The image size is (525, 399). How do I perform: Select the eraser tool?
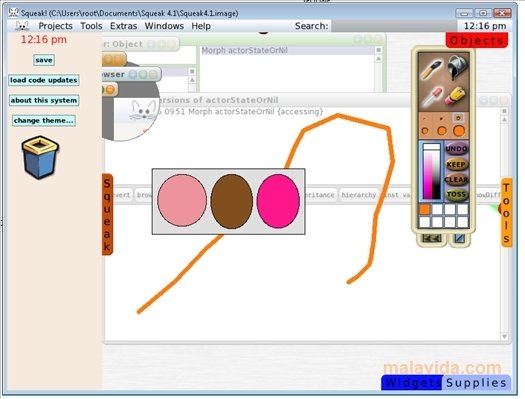(x=456, y=96)
